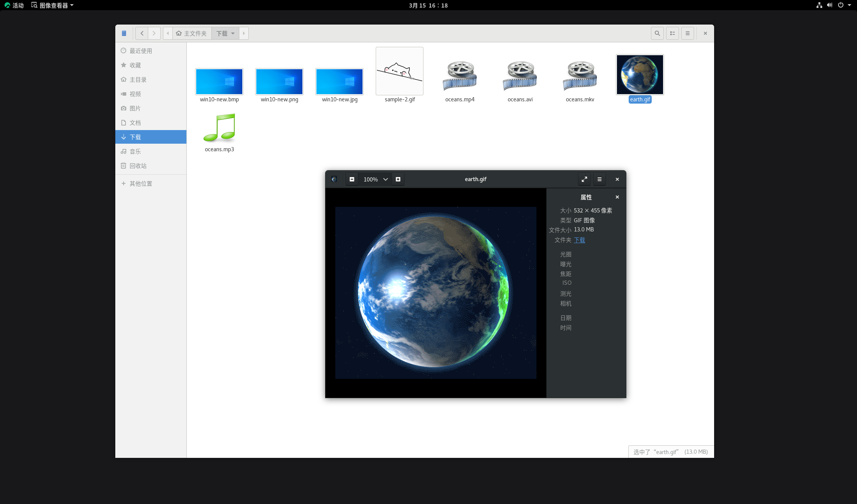Open the image viewer hamburger menu

pos(600,179)
